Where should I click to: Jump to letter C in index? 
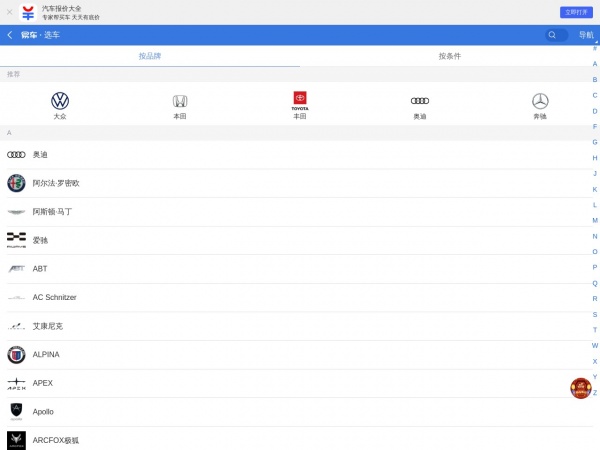coord(595,95)
